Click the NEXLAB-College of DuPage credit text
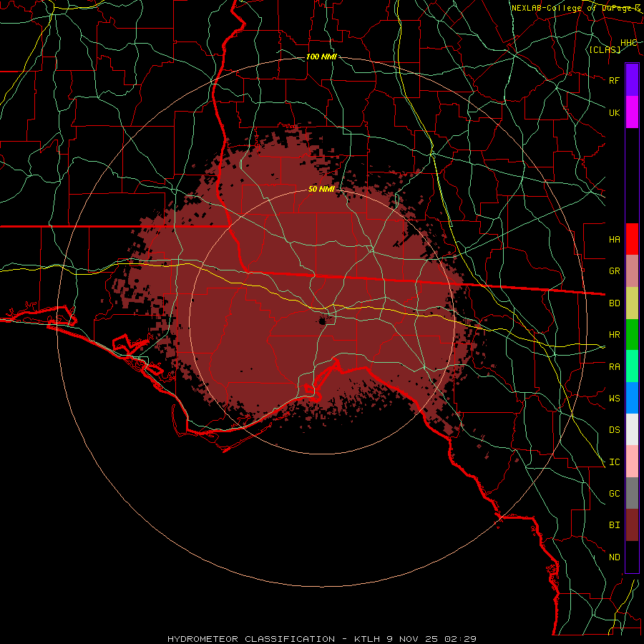 click(576, 8)
